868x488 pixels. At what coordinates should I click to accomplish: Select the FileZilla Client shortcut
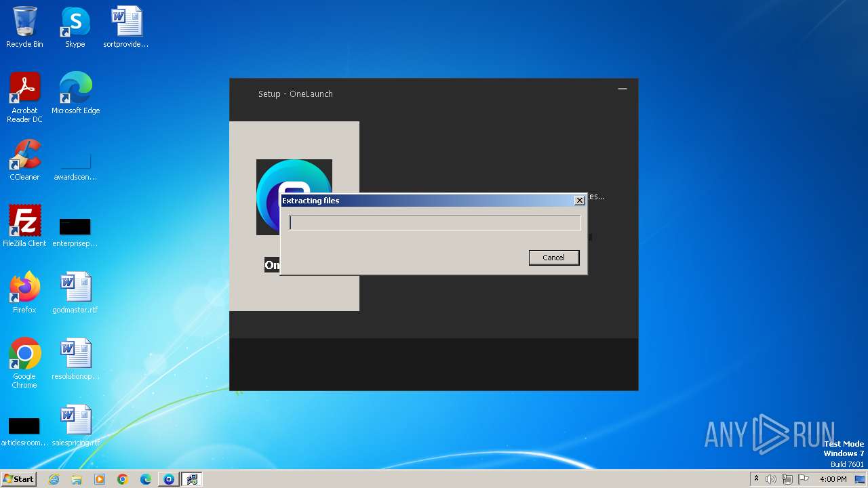coord(24,226)
